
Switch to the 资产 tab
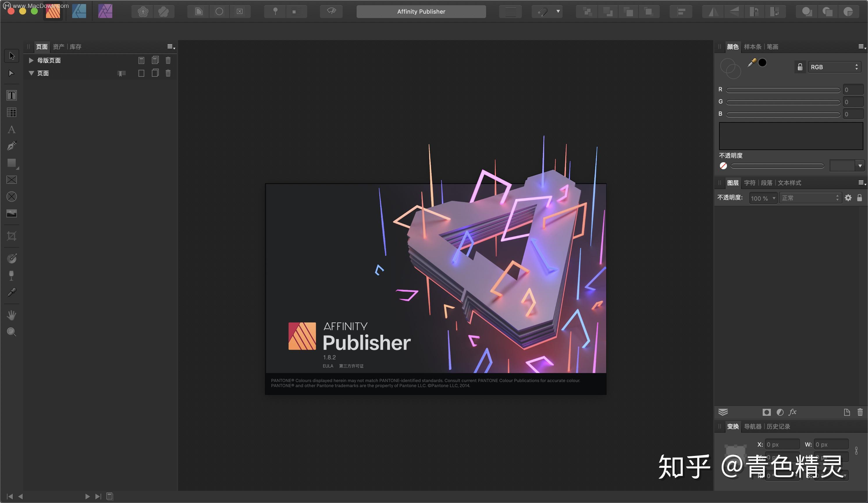click(x=58, y=47)
